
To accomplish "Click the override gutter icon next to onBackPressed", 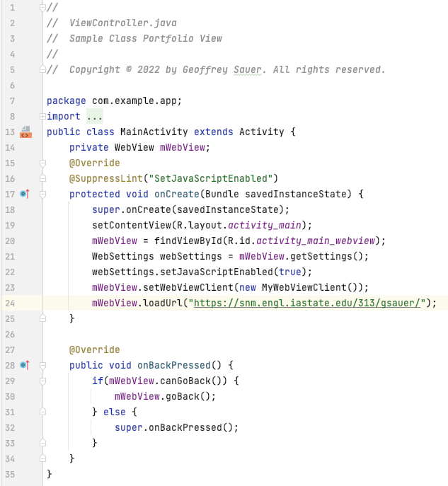I will (x=25, y=365).
